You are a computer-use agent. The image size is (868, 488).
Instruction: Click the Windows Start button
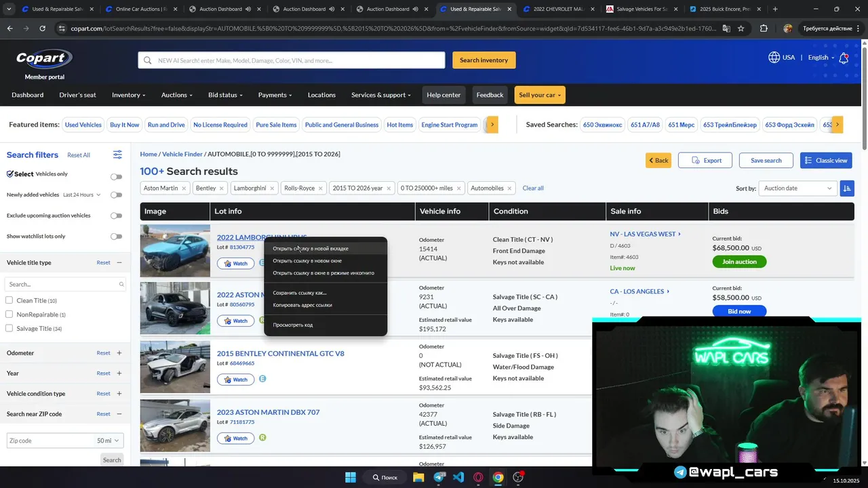[351, 477]
